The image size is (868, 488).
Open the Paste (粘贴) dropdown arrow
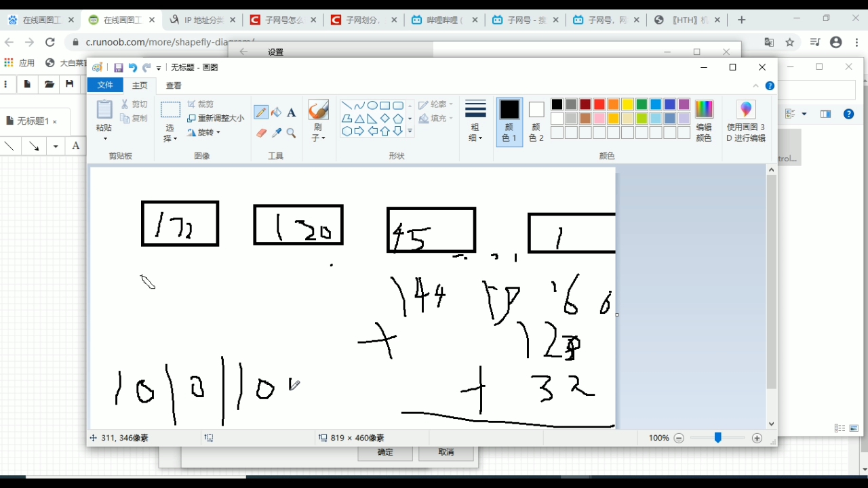[x=105, y=138]
